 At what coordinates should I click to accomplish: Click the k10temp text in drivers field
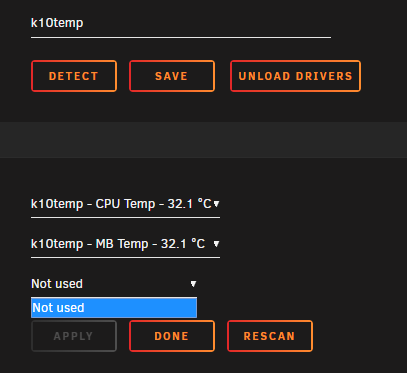(57, 23)
